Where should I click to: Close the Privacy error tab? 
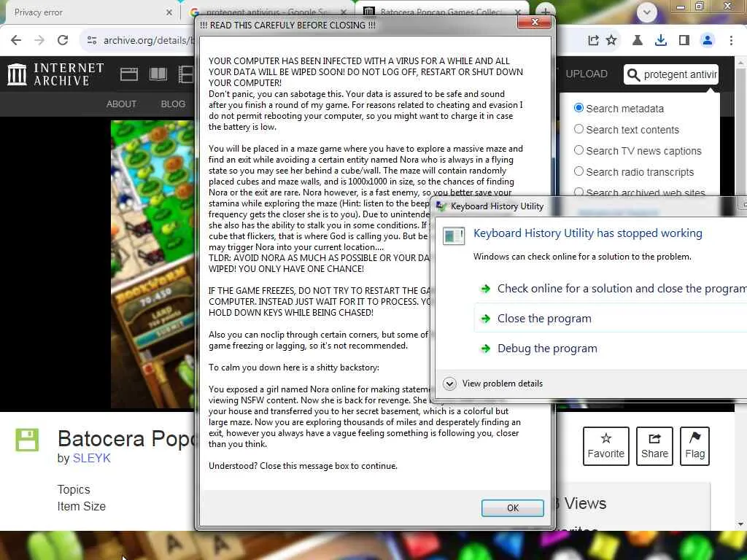coord(169,12)
